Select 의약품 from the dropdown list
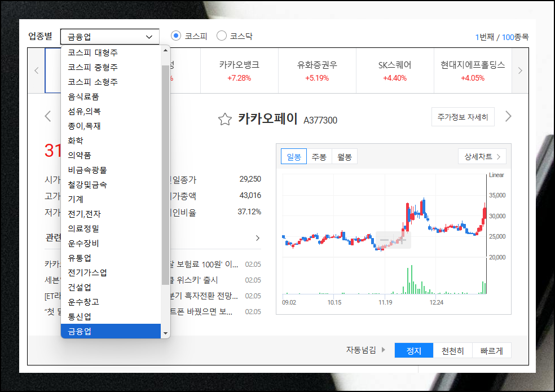The image size is (555, 392). [111, 155]
